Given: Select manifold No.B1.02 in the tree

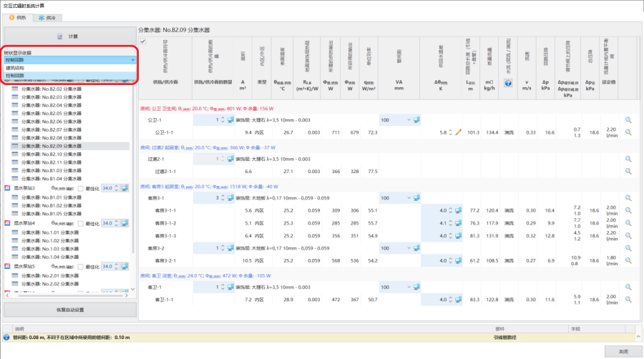Looking at the screenshot, I should 52,205.
